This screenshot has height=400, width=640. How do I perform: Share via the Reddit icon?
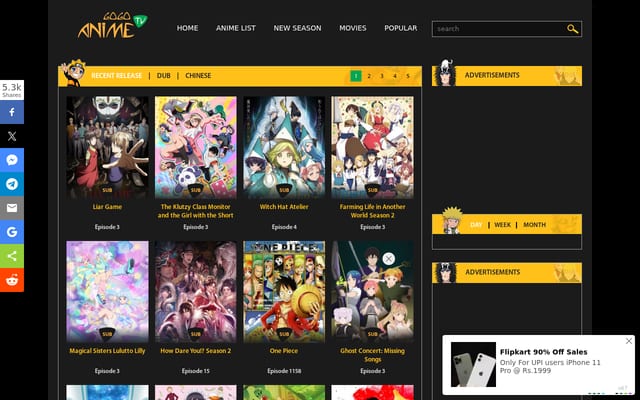point(12,280)
